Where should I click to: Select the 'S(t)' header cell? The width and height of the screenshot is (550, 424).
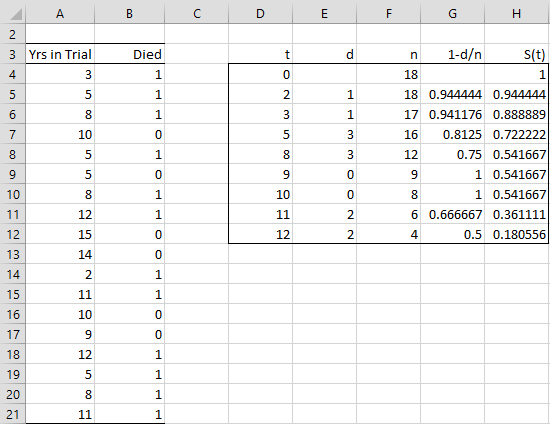click(516, 54)
